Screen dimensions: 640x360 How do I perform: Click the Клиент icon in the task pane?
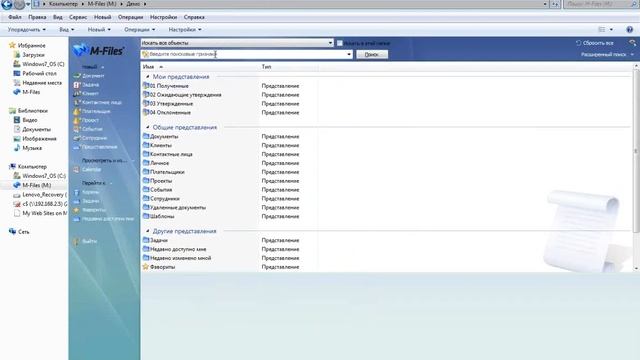(77, 93)
